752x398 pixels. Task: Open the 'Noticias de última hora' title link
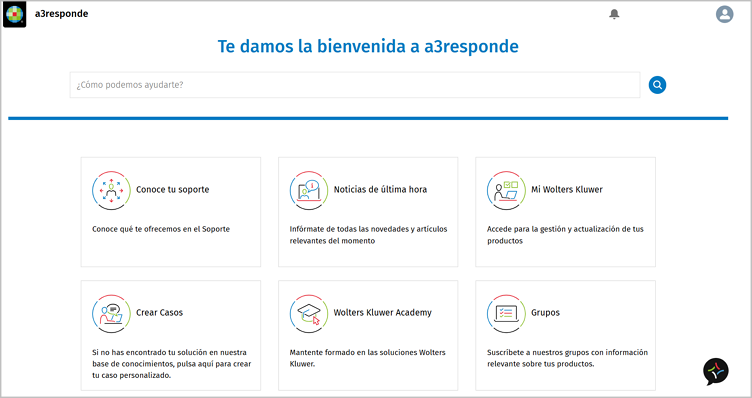[x=380, y=189]
